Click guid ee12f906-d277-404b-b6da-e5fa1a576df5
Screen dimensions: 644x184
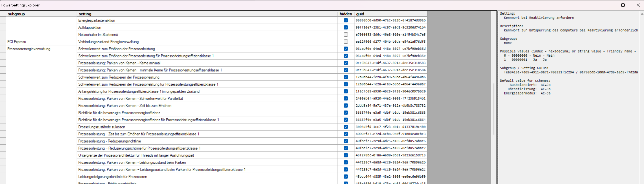(x=391, y=42)
